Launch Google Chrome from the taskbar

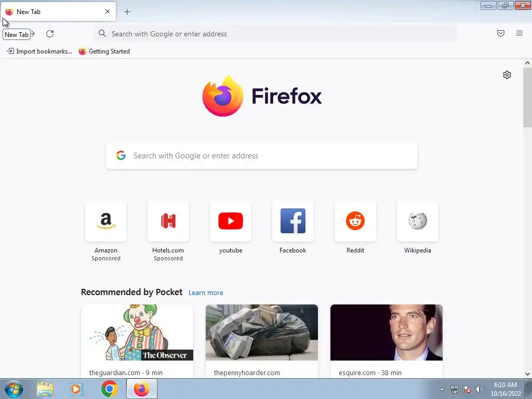109,389
